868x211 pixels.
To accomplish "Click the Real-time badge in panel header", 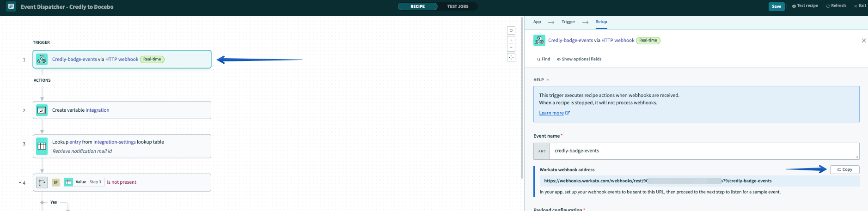I will [648, 40].
